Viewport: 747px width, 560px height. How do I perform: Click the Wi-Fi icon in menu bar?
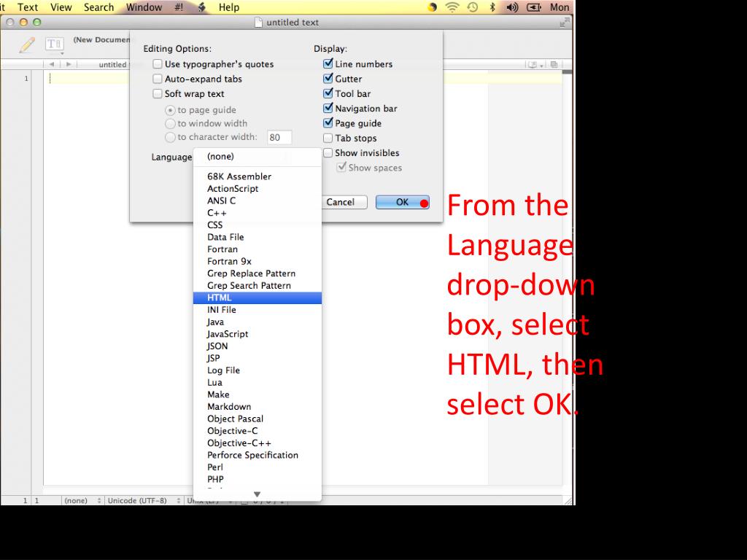(x=452, y=7)
